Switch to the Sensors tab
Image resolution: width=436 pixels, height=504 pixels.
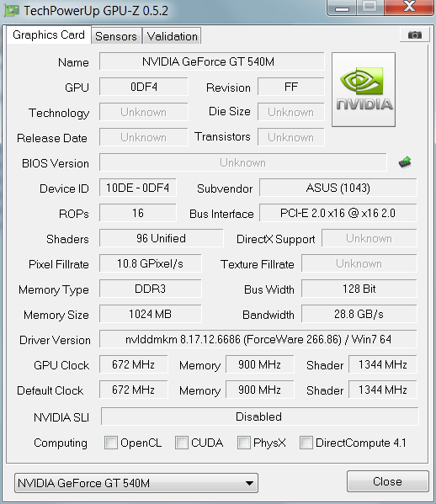pos(116,36)
